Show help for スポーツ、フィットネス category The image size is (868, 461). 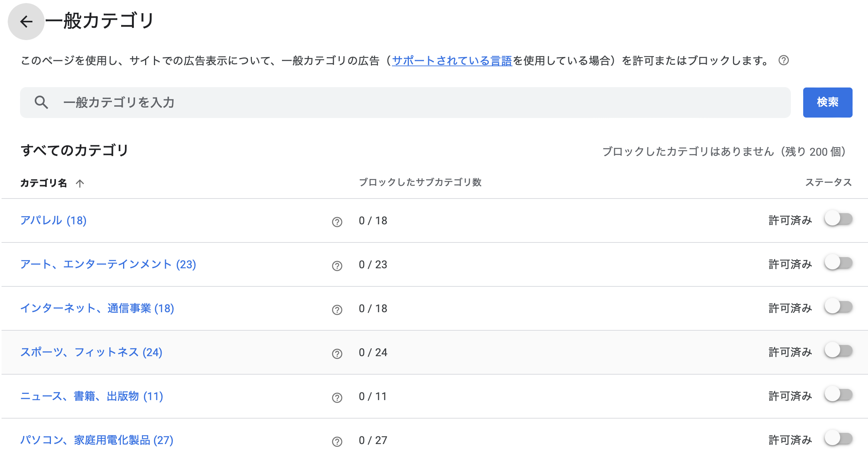pyautogui.click(x=337, y=354)
